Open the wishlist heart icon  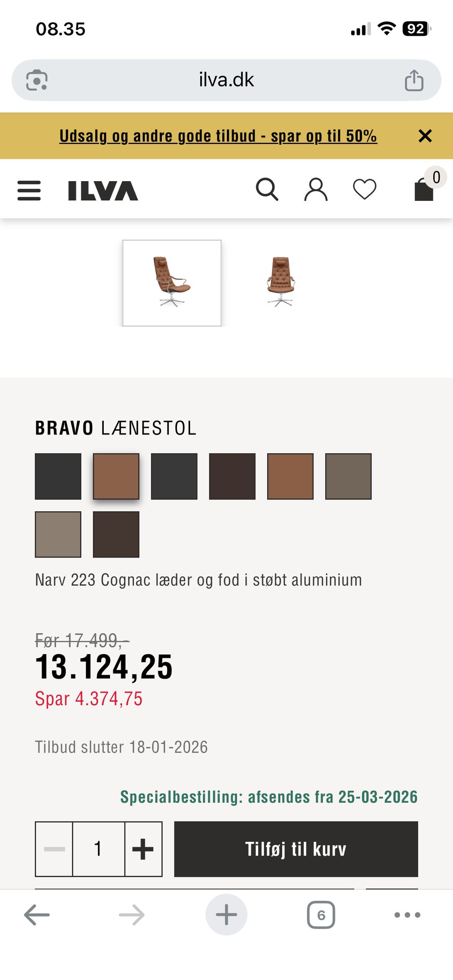click(364, 190)
